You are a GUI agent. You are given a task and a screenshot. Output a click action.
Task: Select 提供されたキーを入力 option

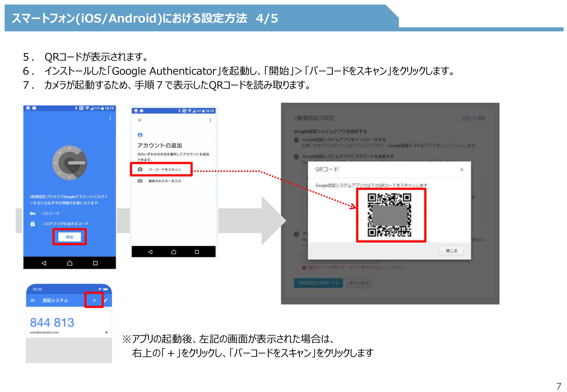tap(165, 181)
